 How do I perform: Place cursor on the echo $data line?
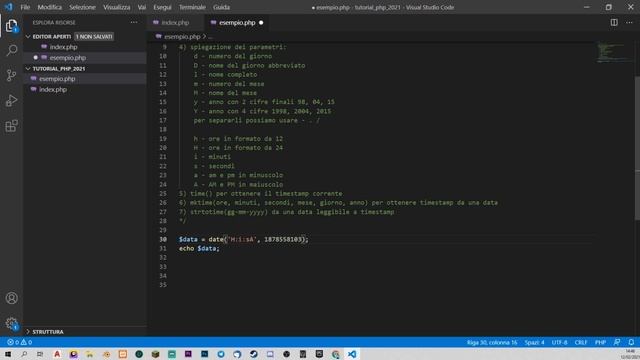click(x=199, y=248)
